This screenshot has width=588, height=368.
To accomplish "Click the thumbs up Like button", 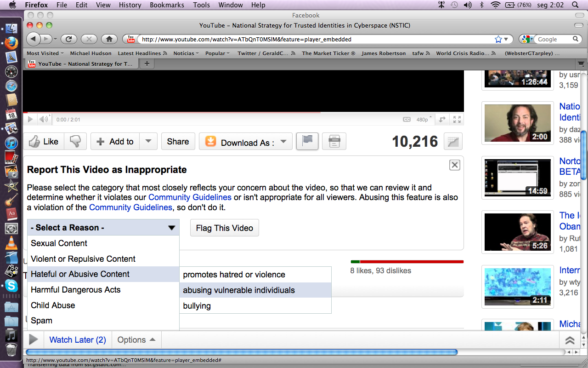I will click(44, 142).
